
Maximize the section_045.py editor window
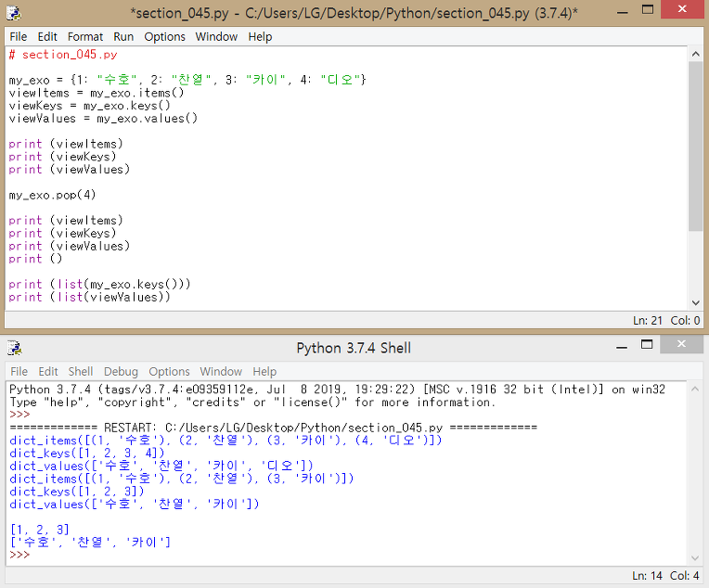[x=648, y=10]
